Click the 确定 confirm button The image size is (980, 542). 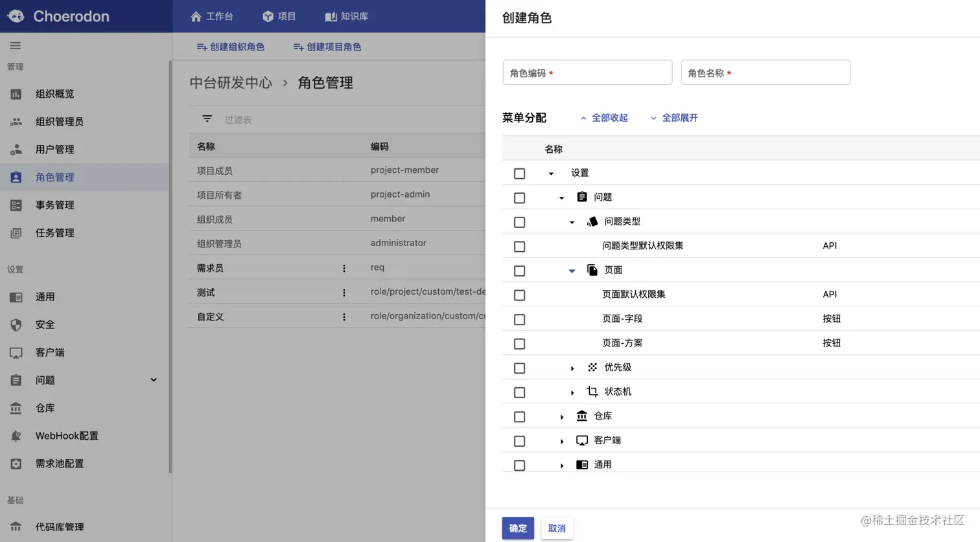coord(518,528)
